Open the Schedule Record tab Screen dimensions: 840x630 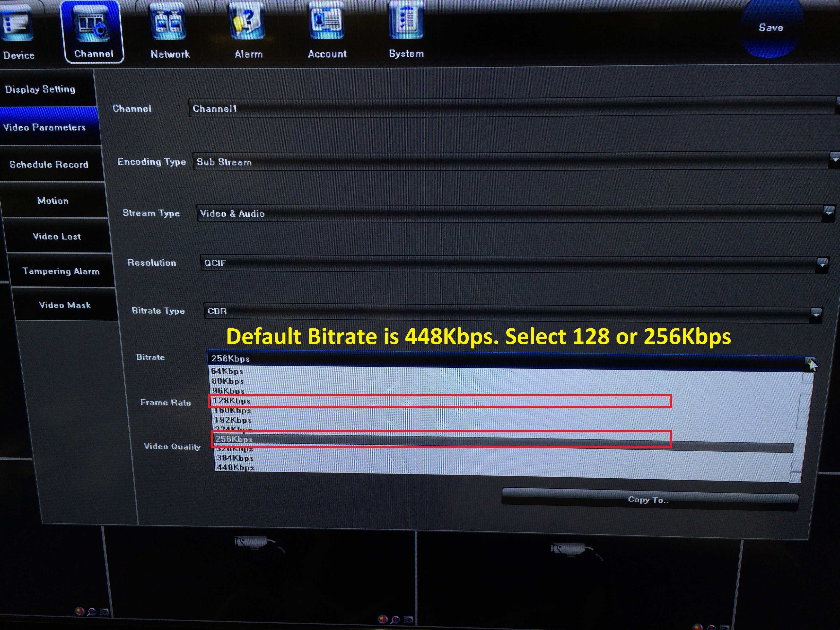point(52,164)
